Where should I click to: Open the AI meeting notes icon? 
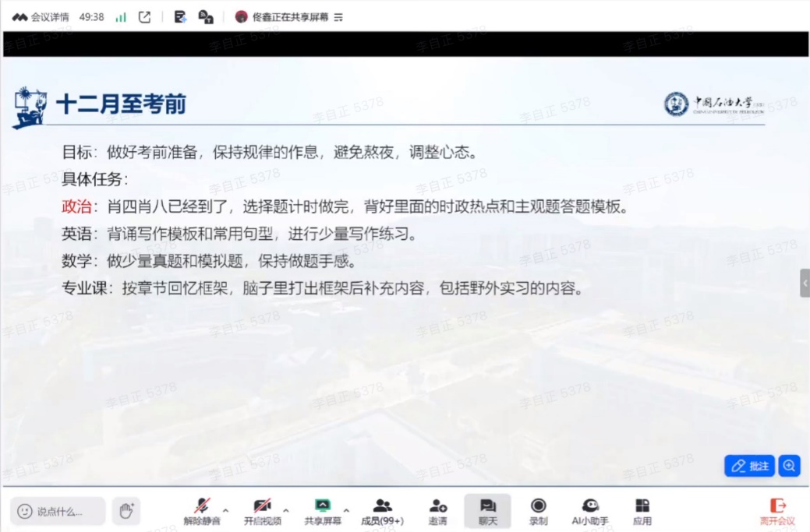(x=181, y=17)
